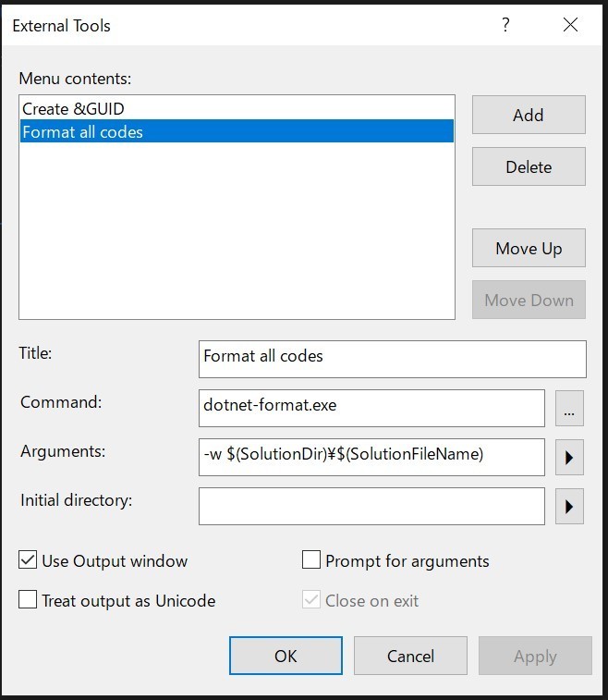Click inside the Arguments input field
Image resolution: width=608 pixels, height=700 pixels.
tap(371, 457)
